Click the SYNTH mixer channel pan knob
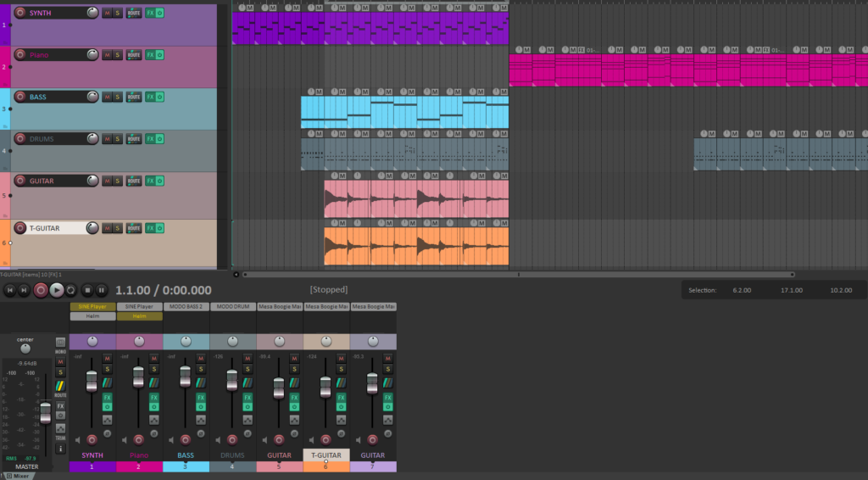Screen dimensions: 868x480 92,341
